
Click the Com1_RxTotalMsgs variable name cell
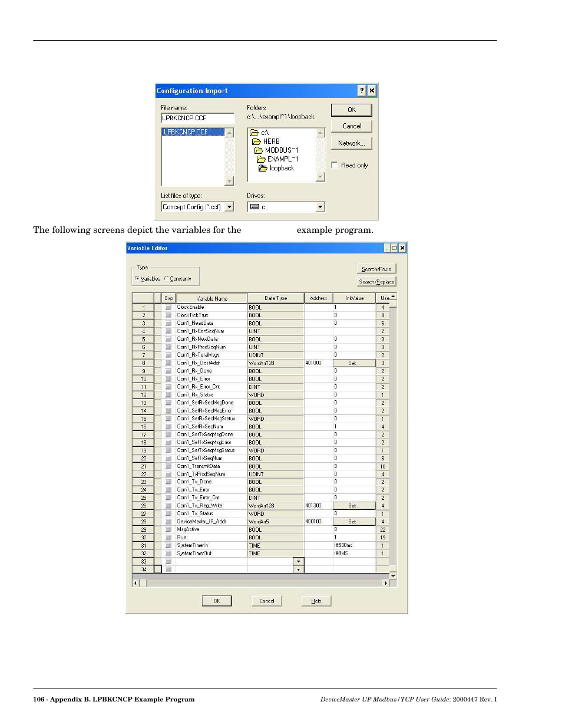tap(211, 355)
